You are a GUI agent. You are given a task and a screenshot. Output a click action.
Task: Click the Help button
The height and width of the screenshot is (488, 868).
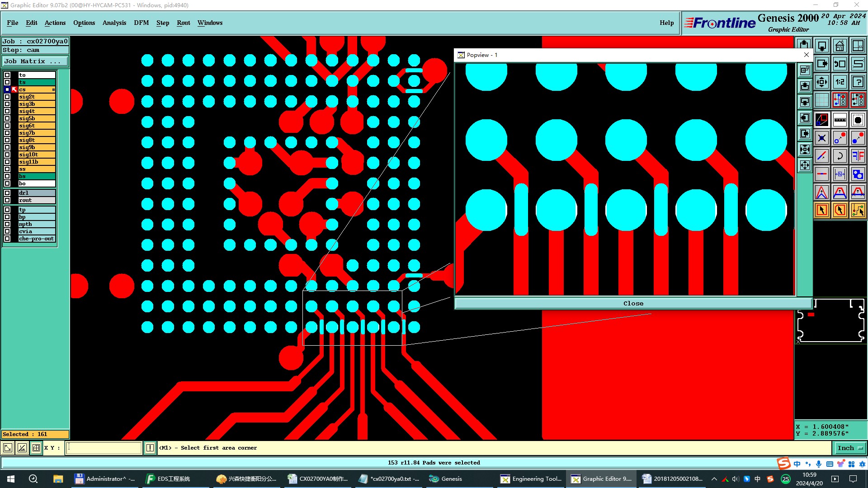(x=666, y=23)
